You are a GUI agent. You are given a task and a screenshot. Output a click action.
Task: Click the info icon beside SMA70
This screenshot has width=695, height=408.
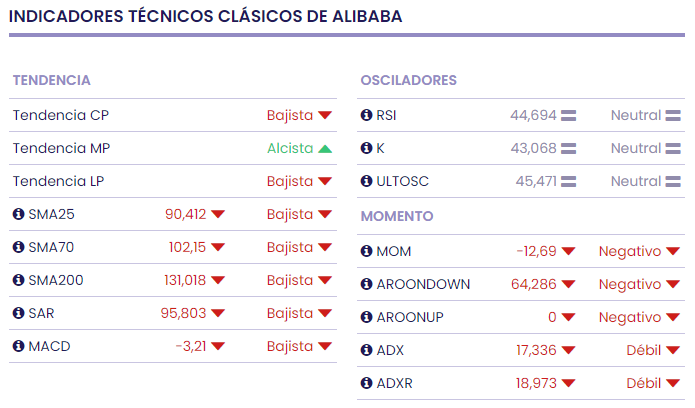click(18, 247)
